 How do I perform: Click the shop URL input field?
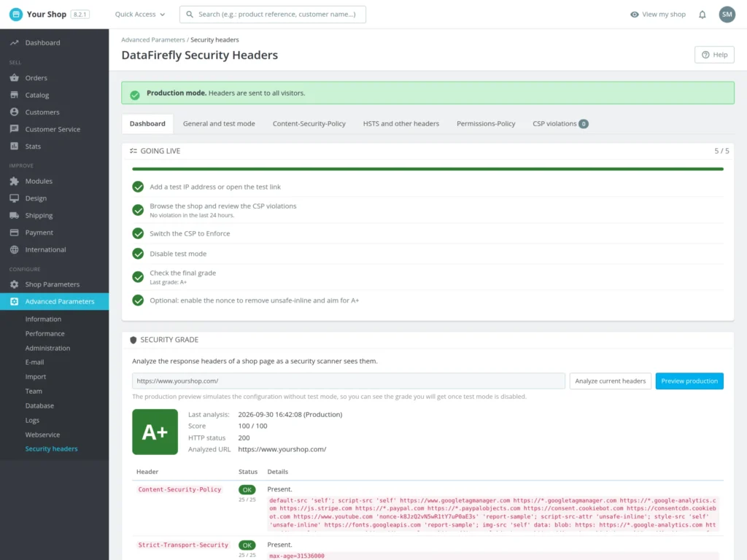pos(349,381)
